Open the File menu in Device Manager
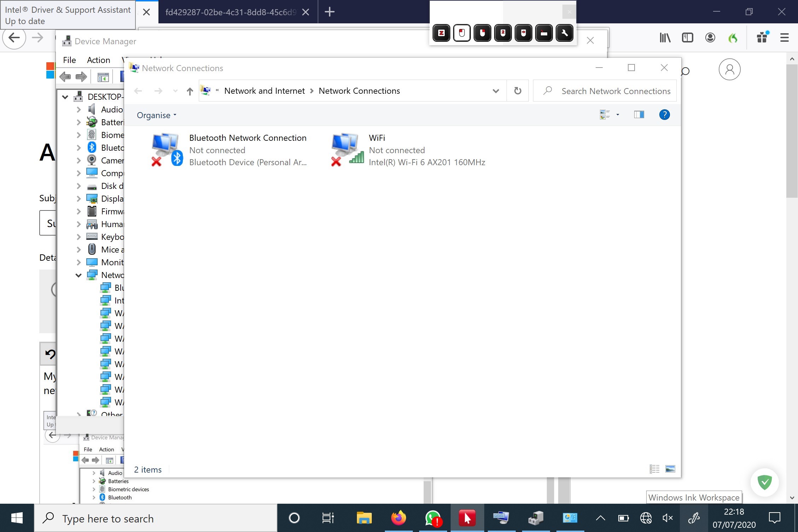798x532 pixels. tap(69, 60)
